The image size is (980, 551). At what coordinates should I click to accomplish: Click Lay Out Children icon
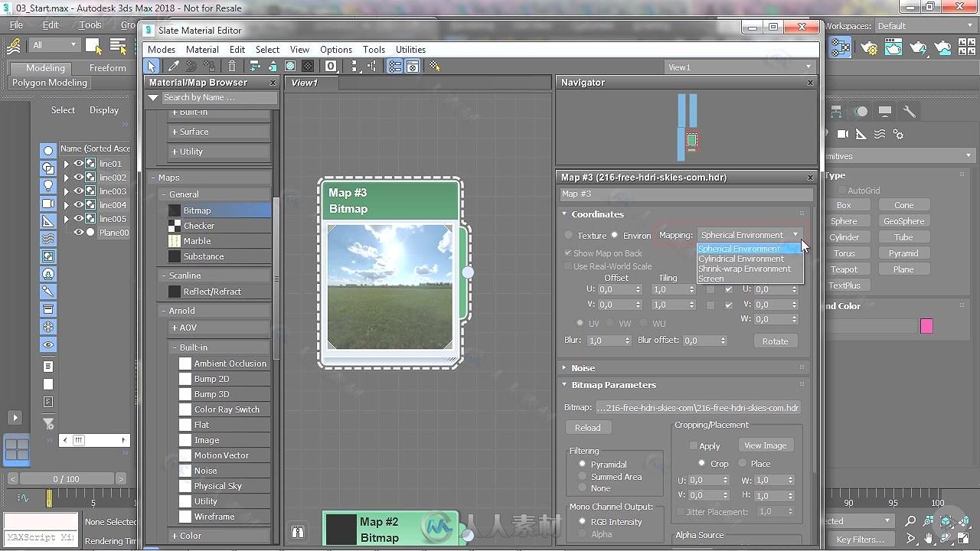[x=372, y=67]
